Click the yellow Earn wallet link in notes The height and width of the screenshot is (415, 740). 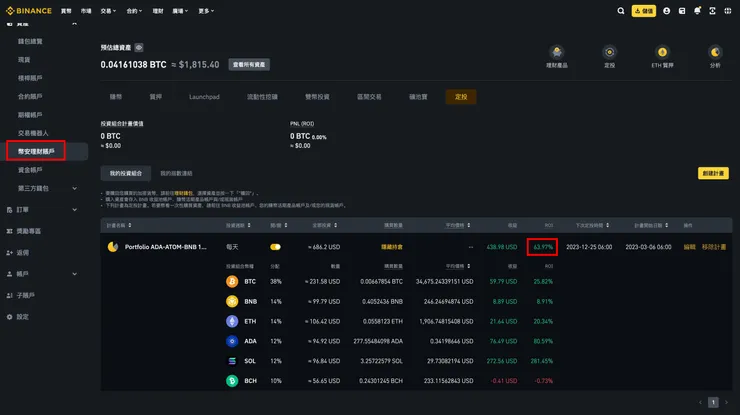(183, 193)
